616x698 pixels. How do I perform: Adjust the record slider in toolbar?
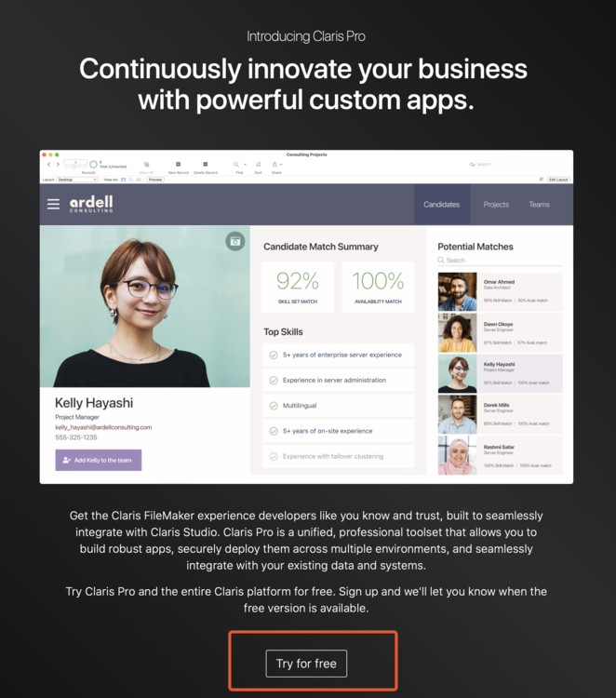(x=75, y=165)
